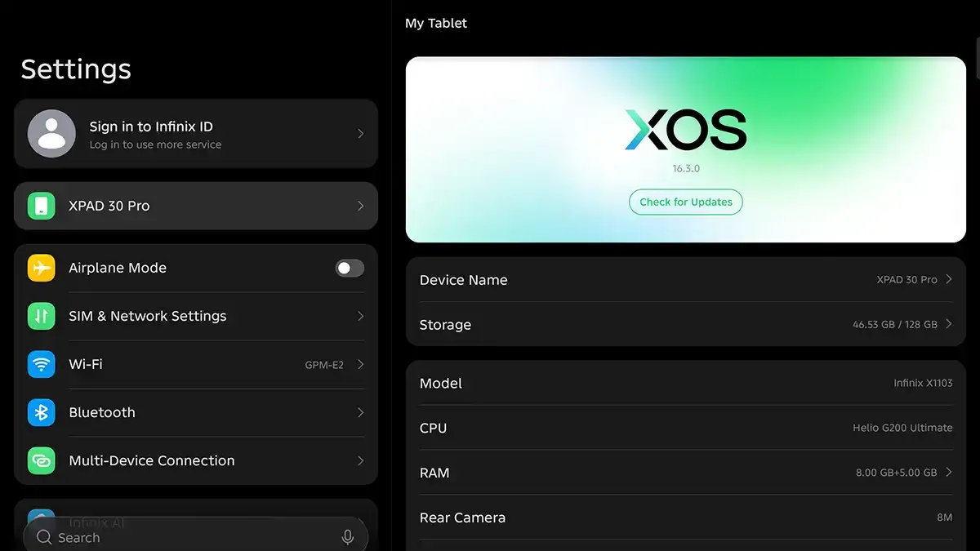Image resolution: width=980 pixels, height=551 pixels.
Task: Open Bluetooth row chevron
Action: coord(360,412)
